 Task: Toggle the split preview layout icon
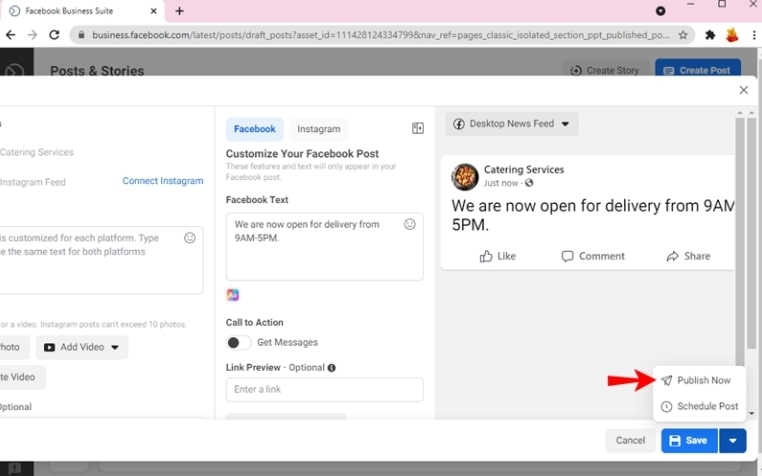coord(418,128)
